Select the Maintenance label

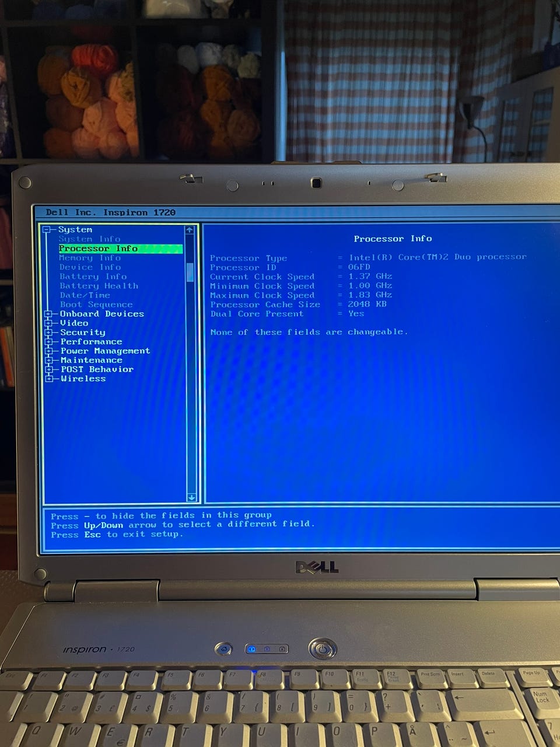[92, 360]
